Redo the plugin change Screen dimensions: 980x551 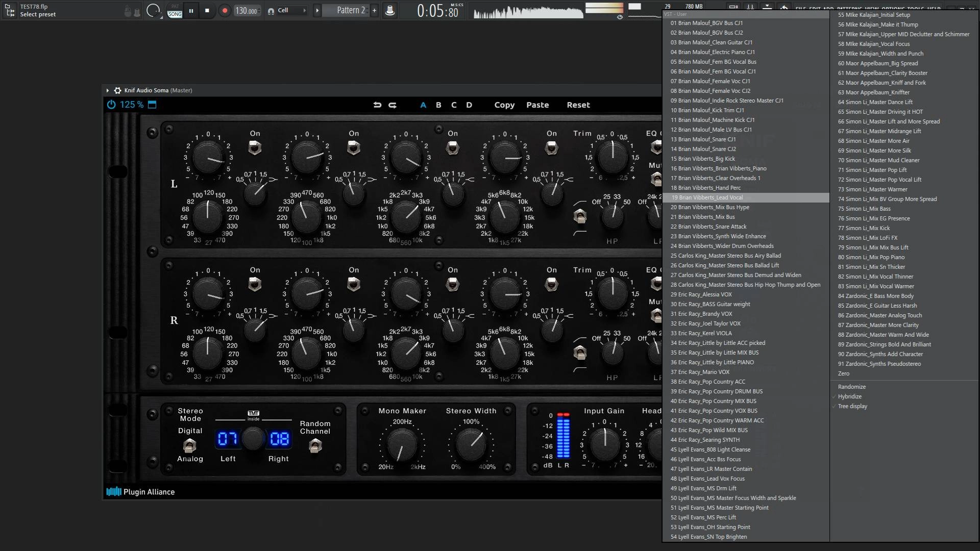tap(393, 105)
